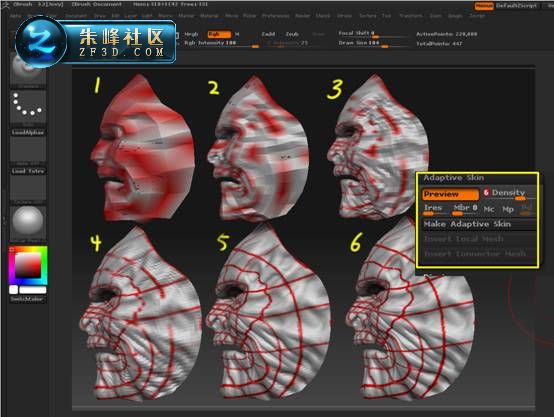Toggle the Mrgb button
The width and height of the screenshot is (554, 417).
tap(191, 34)
